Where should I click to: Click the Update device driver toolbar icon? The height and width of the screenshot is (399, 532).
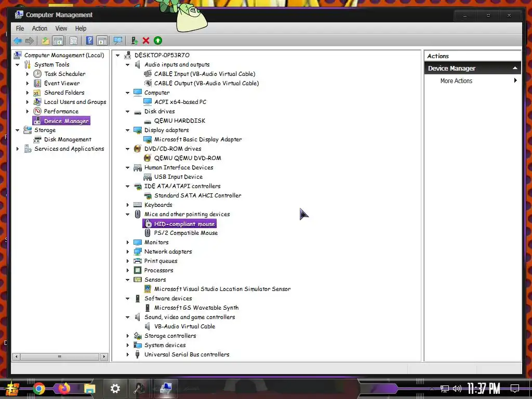pos(135,41)
